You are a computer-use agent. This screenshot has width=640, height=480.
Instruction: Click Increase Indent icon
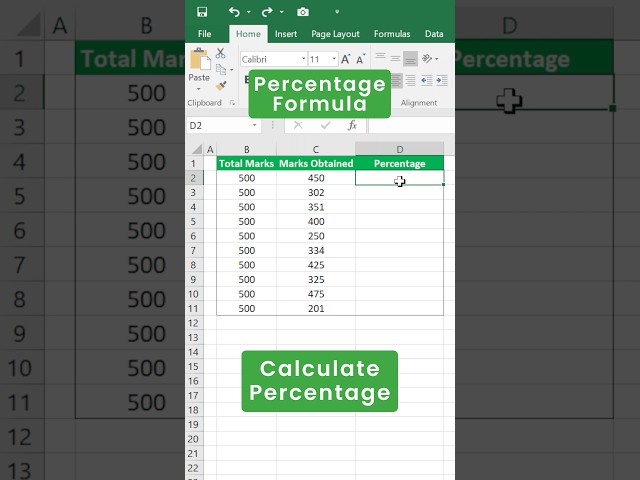coord(442,80)
